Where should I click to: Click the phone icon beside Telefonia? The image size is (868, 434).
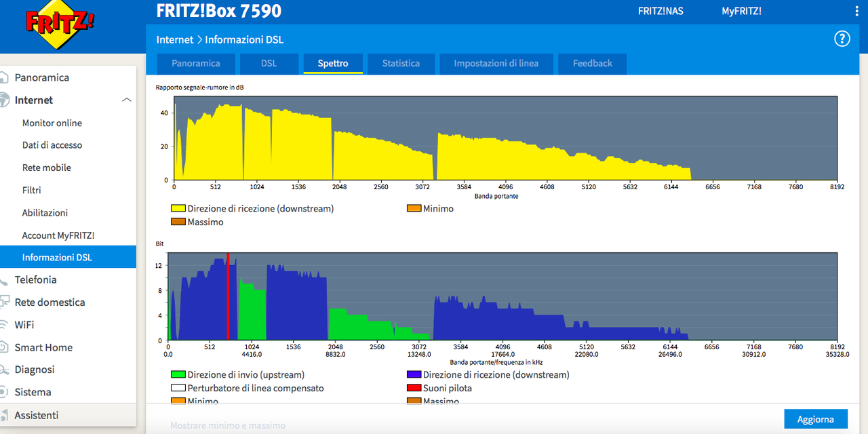pos(5,279)
